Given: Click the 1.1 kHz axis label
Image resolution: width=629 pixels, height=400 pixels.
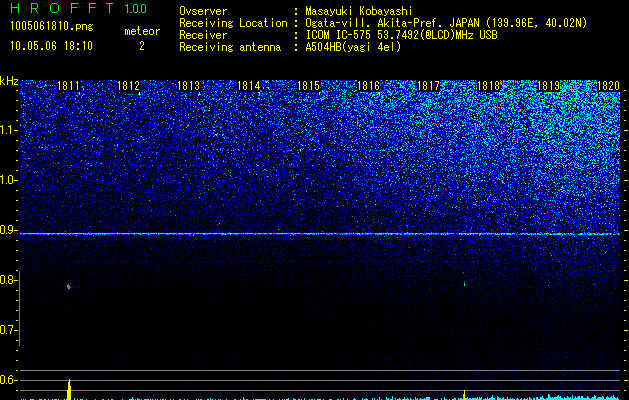Looking at the screenshot, I should (x=8, y=130).
